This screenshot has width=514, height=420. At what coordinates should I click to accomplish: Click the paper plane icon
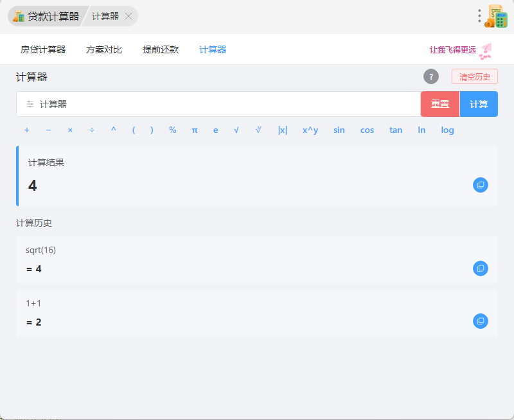pos(486,51)
